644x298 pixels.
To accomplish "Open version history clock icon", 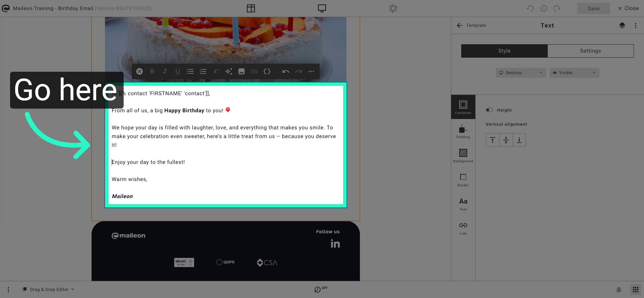I will point(544,8).
